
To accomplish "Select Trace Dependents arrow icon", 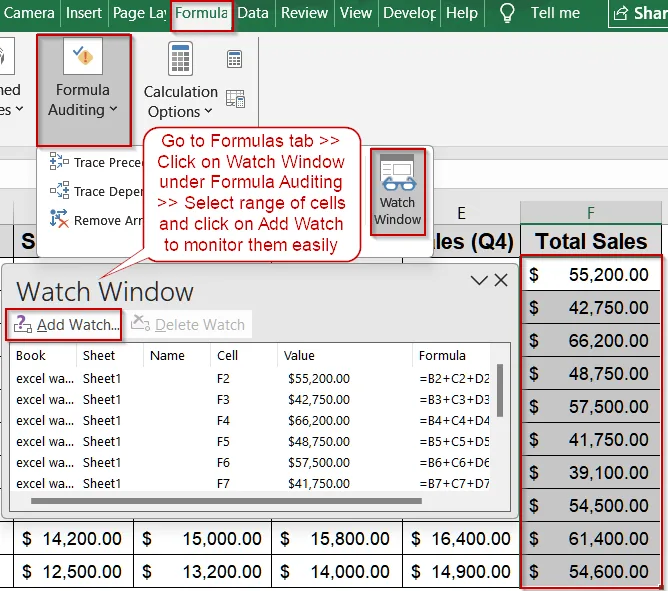I will pos(59,190).
